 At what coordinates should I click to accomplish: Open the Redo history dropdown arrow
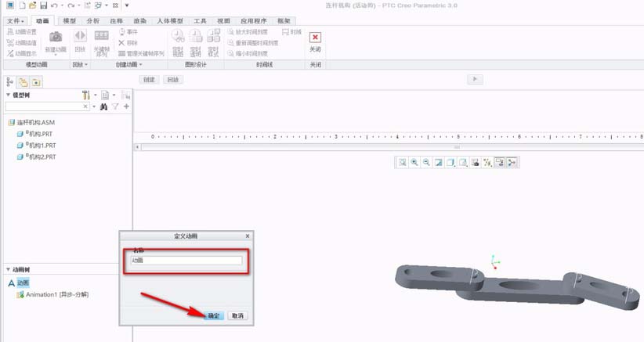coord(79,5)
